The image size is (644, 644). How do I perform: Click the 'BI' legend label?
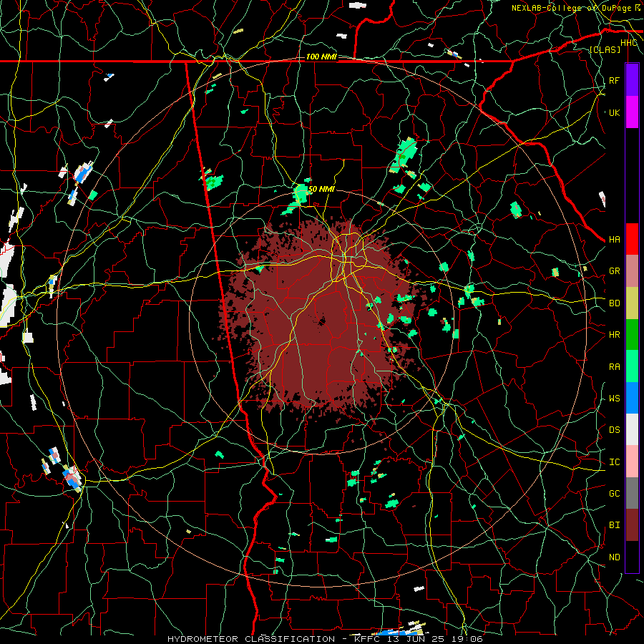614,525
